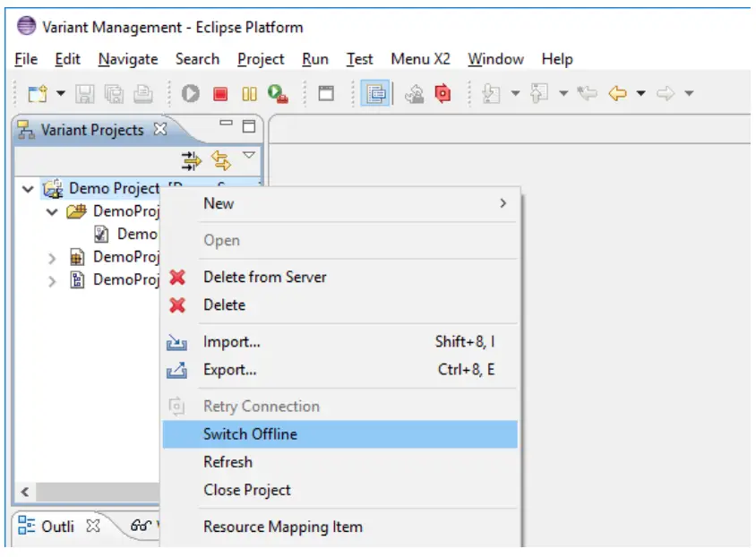Collapse the DemoProj folder node
756x557 pixels.
pyautogui.click(x=52, y=212)
